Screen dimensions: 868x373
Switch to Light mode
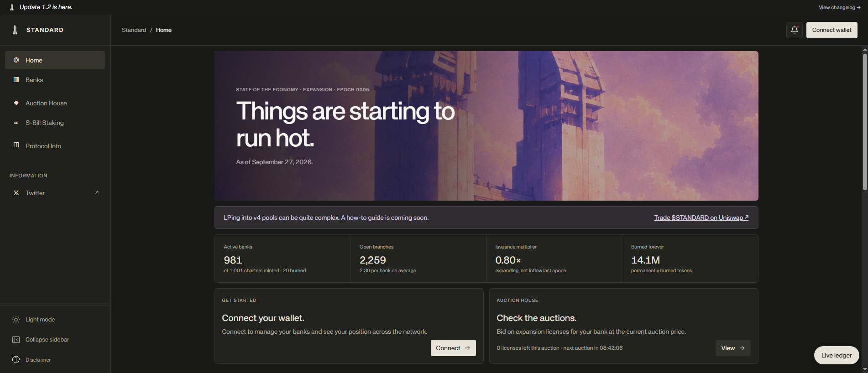pyautogui.click(x=55, y=320)
